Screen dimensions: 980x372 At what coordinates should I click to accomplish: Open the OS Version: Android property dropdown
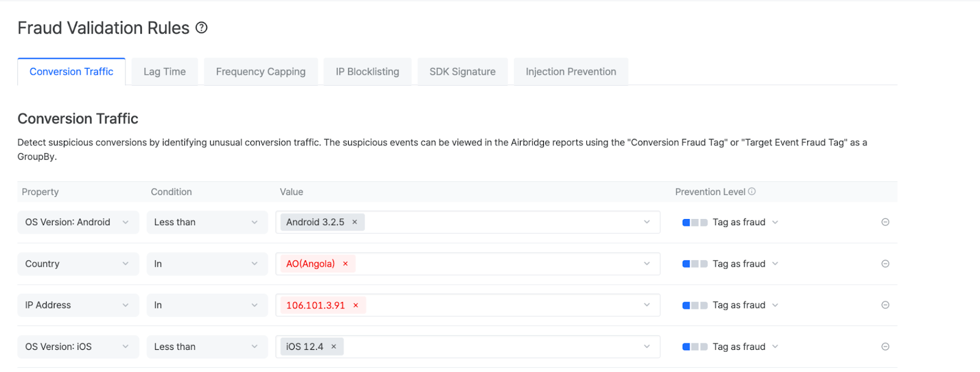(x=78, y=222)
